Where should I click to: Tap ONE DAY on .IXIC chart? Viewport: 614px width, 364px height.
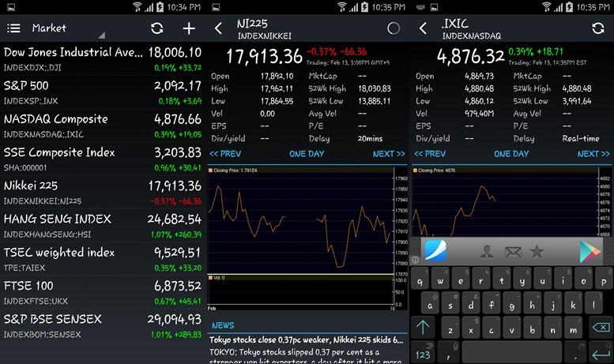coord(511,154)
